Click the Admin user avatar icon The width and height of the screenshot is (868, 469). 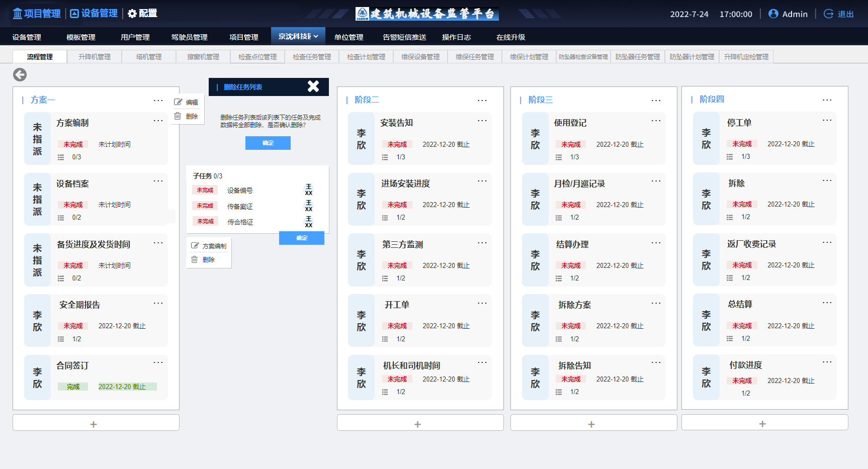773,14
